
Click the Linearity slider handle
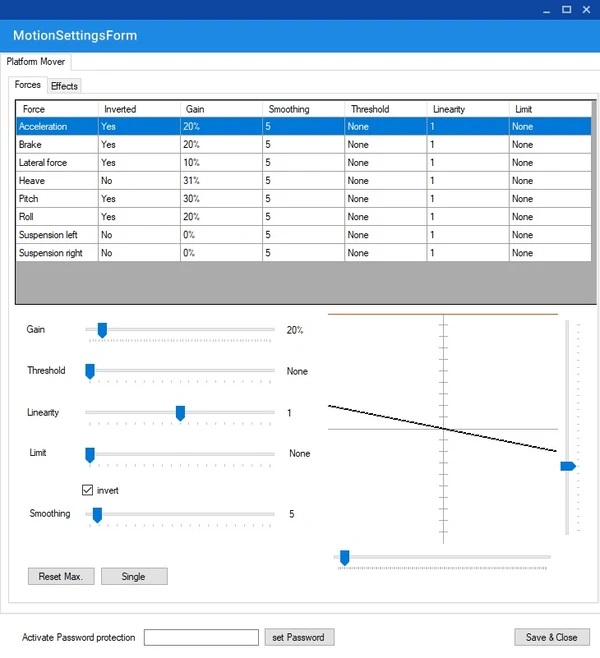(x=180, y=413)
